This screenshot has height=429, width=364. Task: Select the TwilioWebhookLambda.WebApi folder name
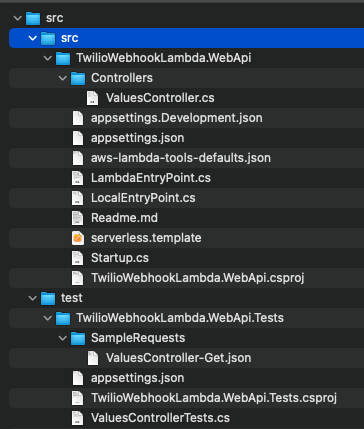[x=164, y=58]
